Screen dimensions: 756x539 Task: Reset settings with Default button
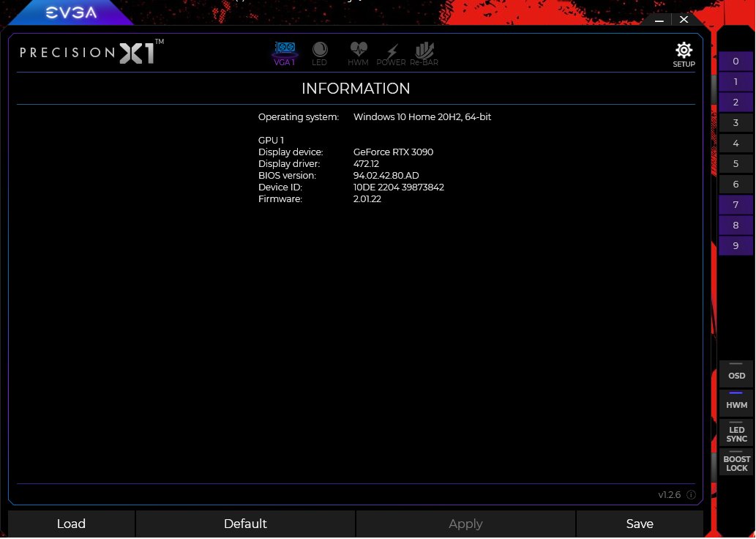click(245, 524)
